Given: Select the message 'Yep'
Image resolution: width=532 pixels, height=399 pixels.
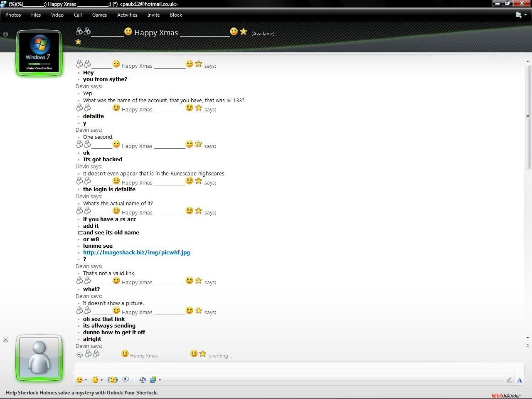Looking at the screenshot, I should click(87, 94).
